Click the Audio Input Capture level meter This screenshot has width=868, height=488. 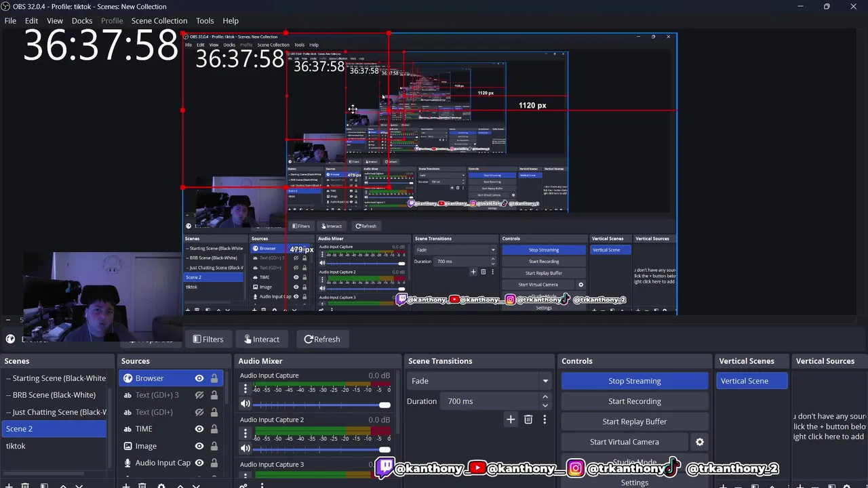click(x=322, y=384)
